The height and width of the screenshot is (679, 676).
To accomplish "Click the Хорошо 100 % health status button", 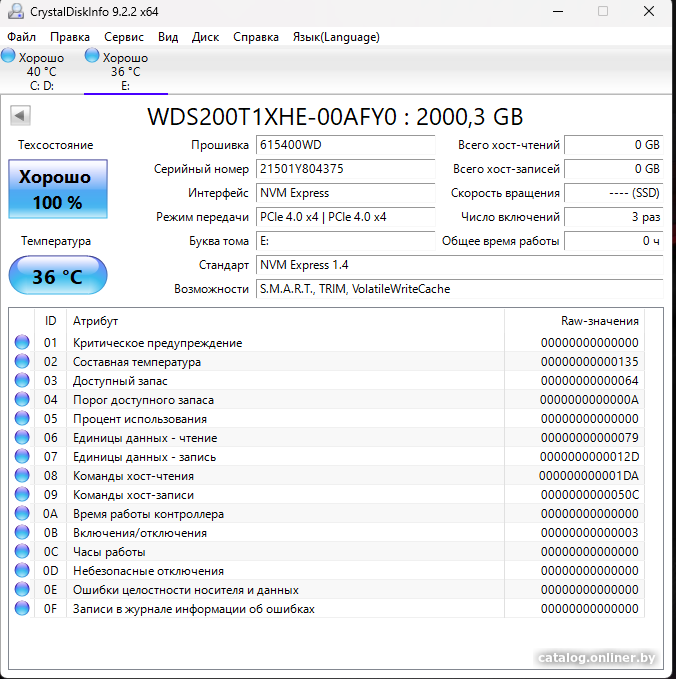I will [58, 189].
